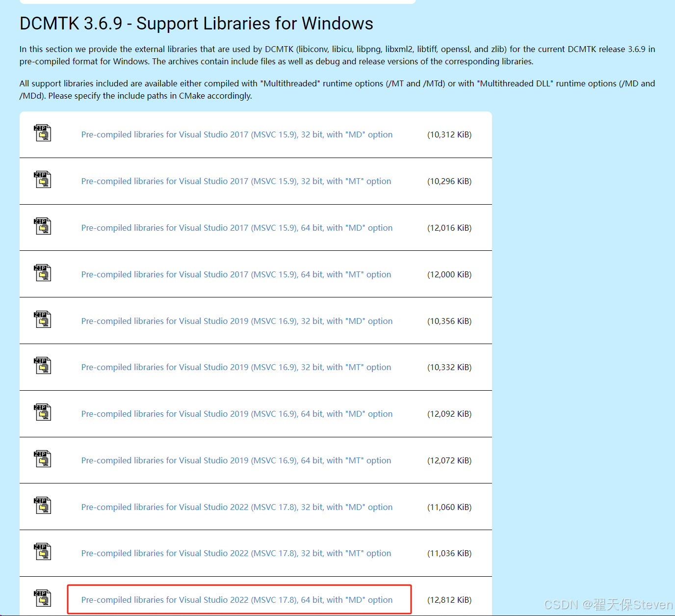Viewport: 675px width, 616px height.
Task: Select the (11,060 KiB) file size text
Action: 449,507
